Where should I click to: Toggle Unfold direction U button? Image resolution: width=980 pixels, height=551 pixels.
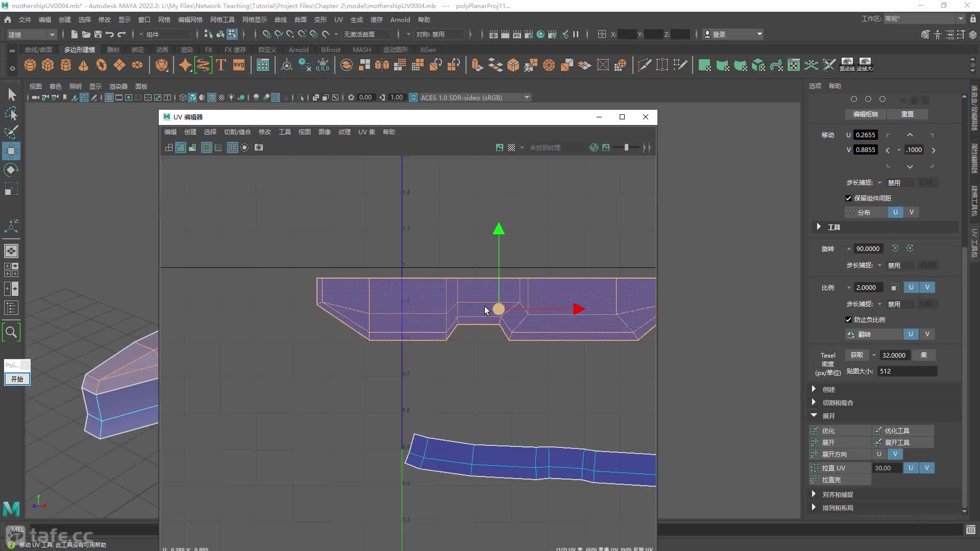(879, 454)
